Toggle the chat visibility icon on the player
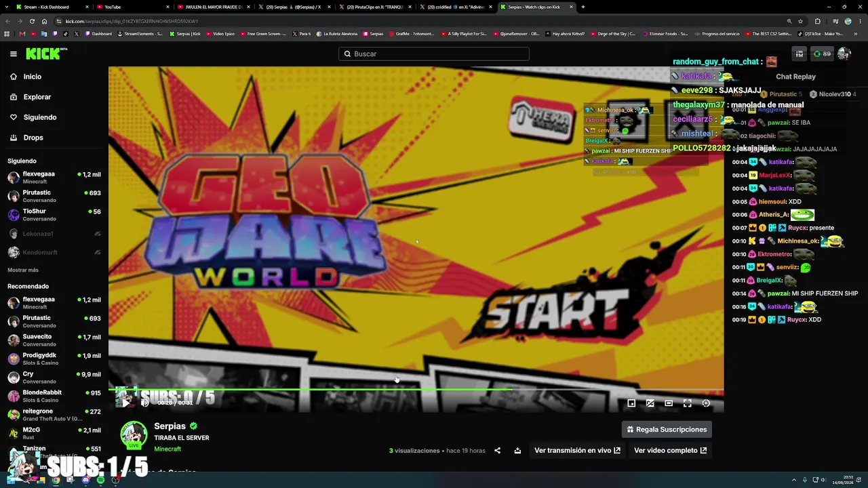868x488 pixels. [650, 403]
